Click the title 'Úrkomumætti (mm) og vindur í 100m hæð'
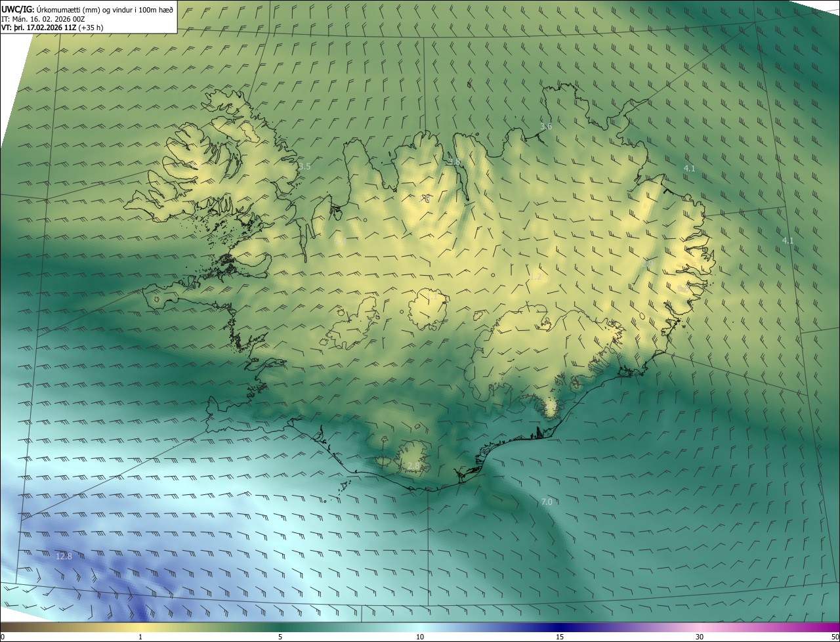The height and width of the screenshot is (642, 840). 105,9
